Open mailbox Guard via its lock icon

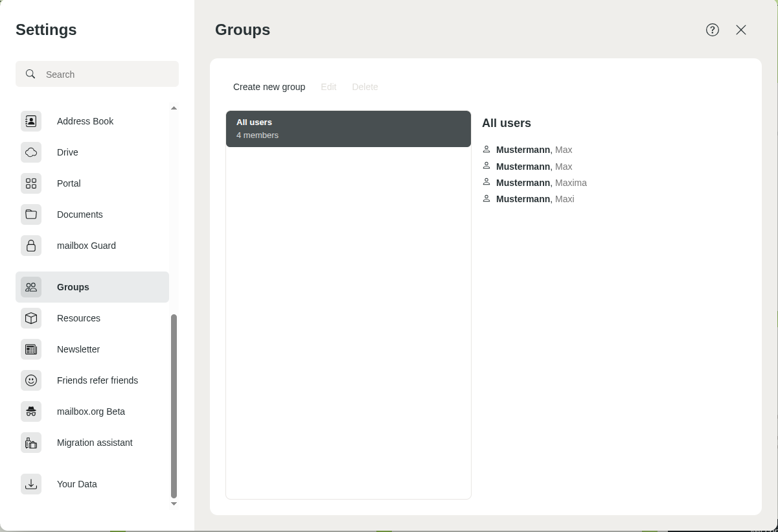(x=31, y=246)
